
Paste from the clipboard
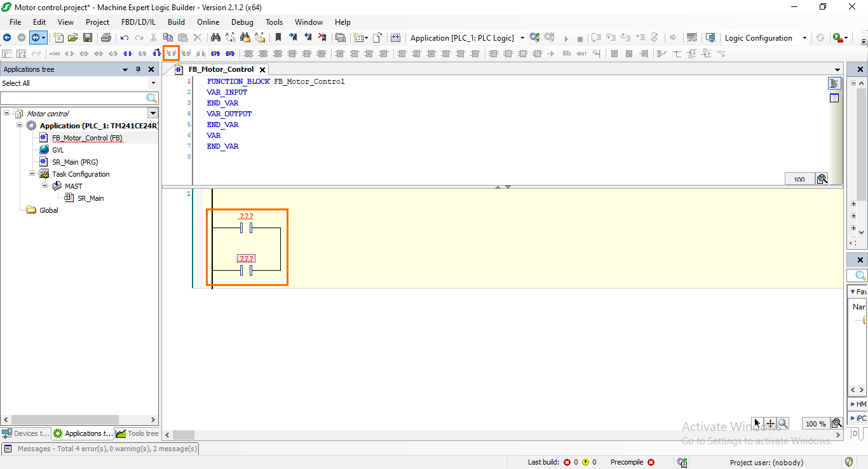182,37
